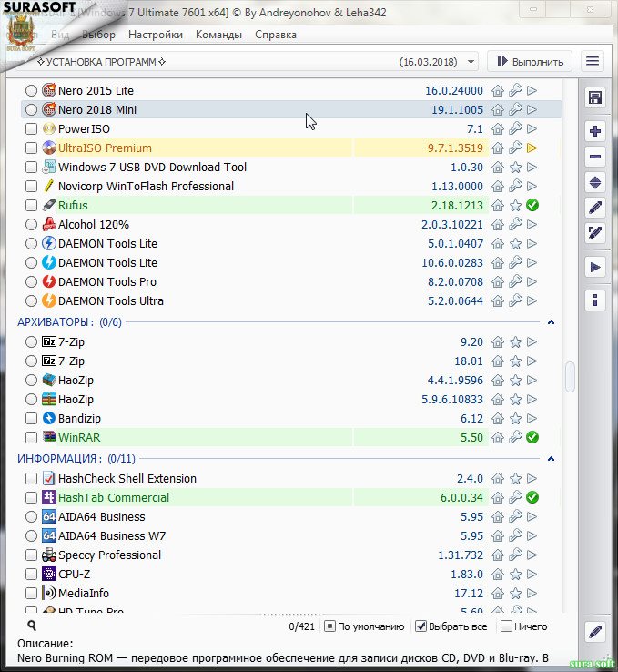This screenshot has height=672, width=618.
Task: Select the HashCheck Shell Extension entry
Action: [x=127, y=479]
